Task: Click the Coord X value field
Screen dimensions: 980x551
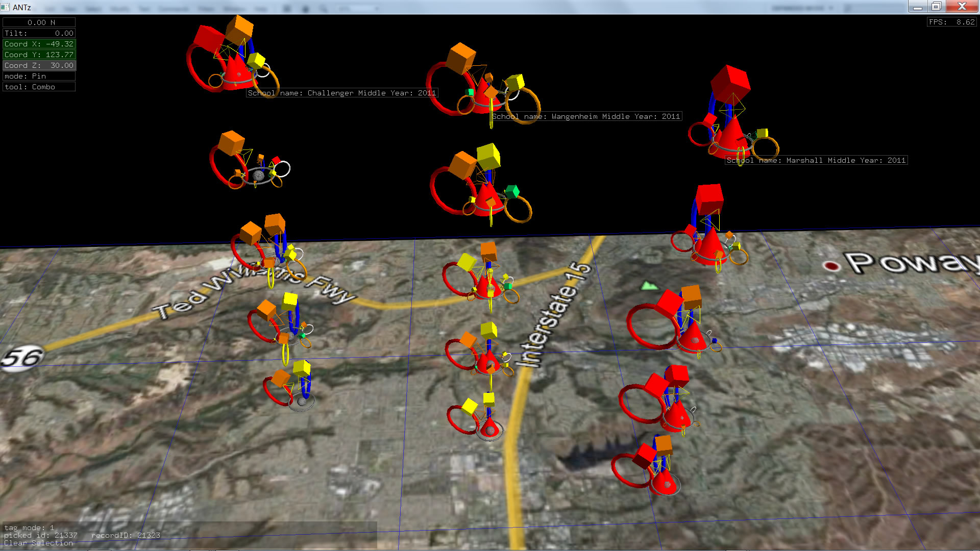Action: click(39, 44)
